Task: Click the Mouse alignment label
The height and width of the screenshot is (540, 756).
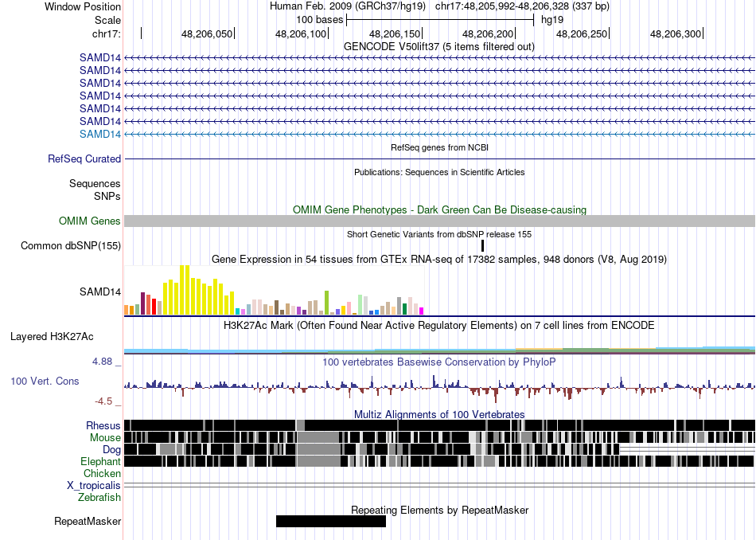Action: pos(105,438)
